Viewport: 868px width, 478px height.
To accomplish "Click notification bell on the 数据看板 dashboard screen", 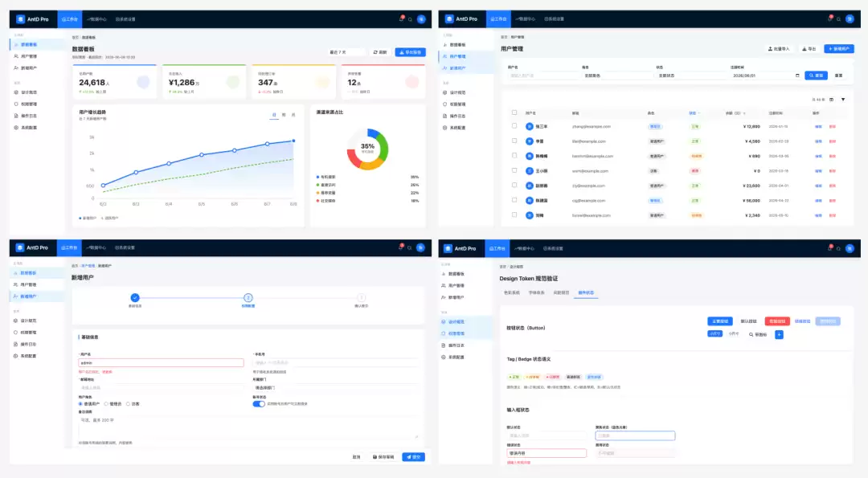I will pos(401,18).
